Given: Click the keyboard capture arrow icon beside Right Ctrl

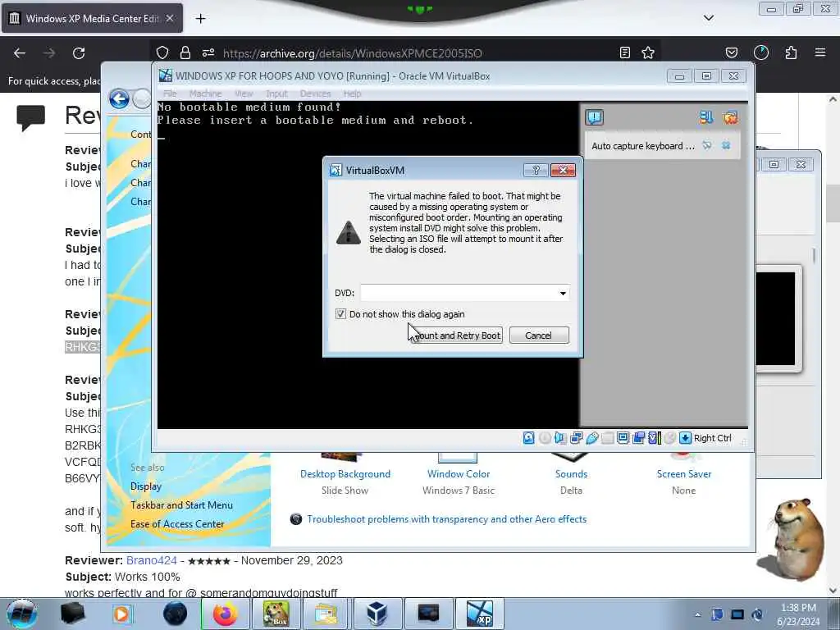Looking at the screenshot, I should tap(685, 438).
